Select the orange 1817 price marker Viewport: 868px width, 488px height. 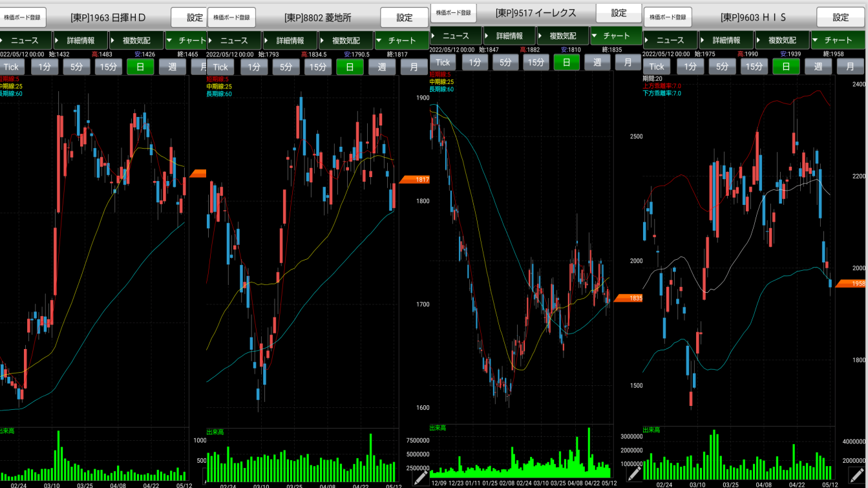414,179
